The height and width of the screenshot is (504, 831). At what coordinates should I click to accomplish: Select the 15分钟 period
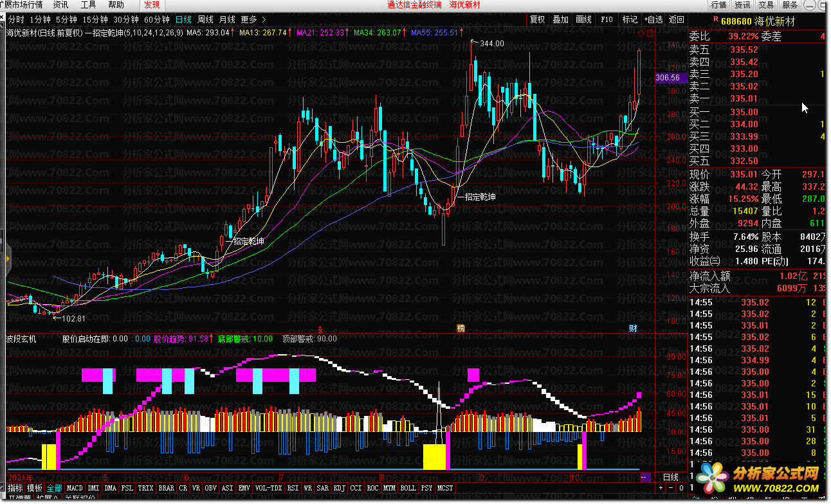pos(95,19)
